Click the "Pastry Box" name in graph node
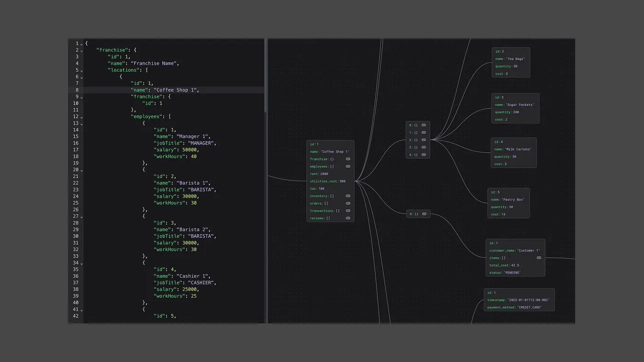 click(513, 200)
